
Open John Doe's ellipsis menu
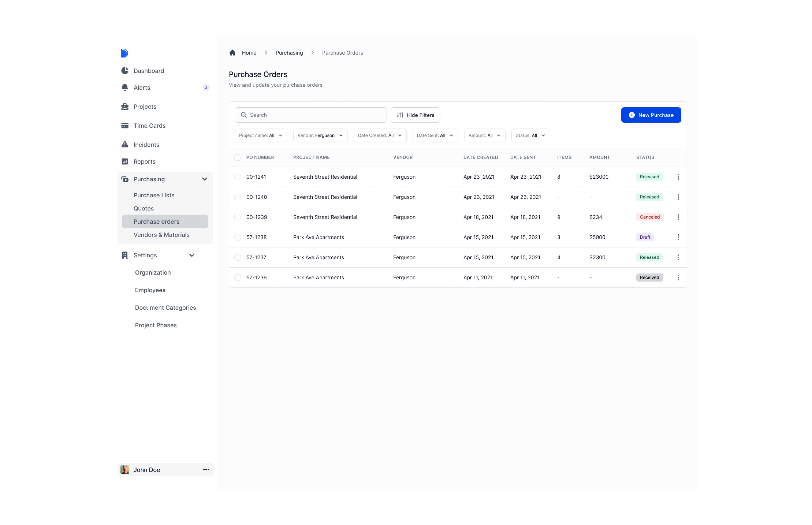[206, 470]
